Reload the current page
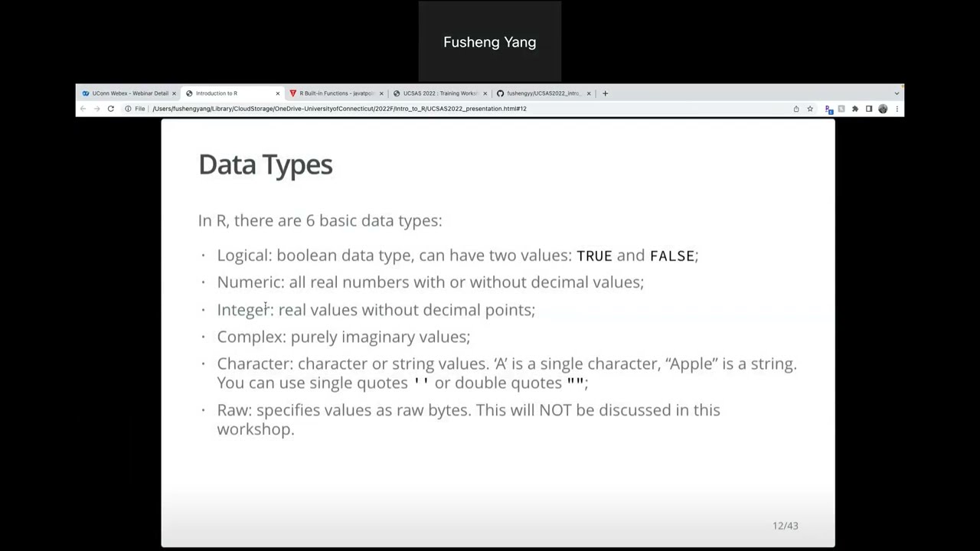This screenshot has height=551, width=980. tap(111, 109)
